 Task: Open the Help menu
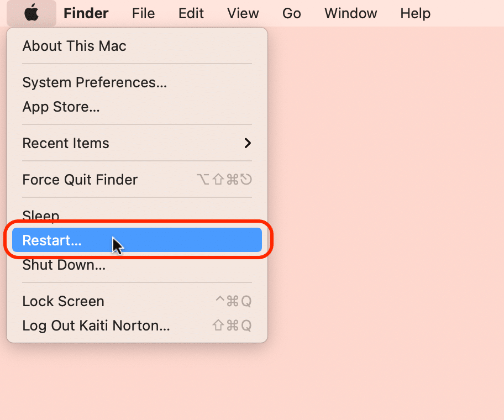coord(415,13)
